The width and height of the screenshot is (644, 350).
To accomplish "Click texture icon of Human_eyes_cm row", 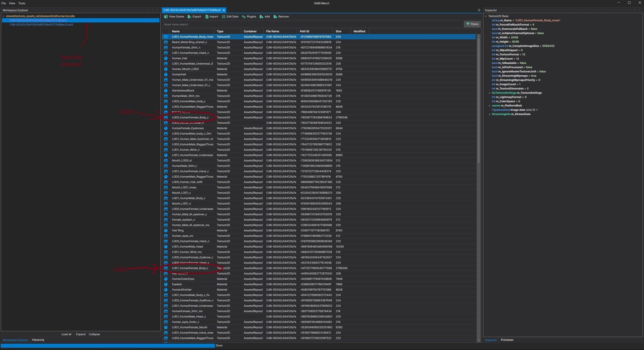I will click(x=166, y=236).
